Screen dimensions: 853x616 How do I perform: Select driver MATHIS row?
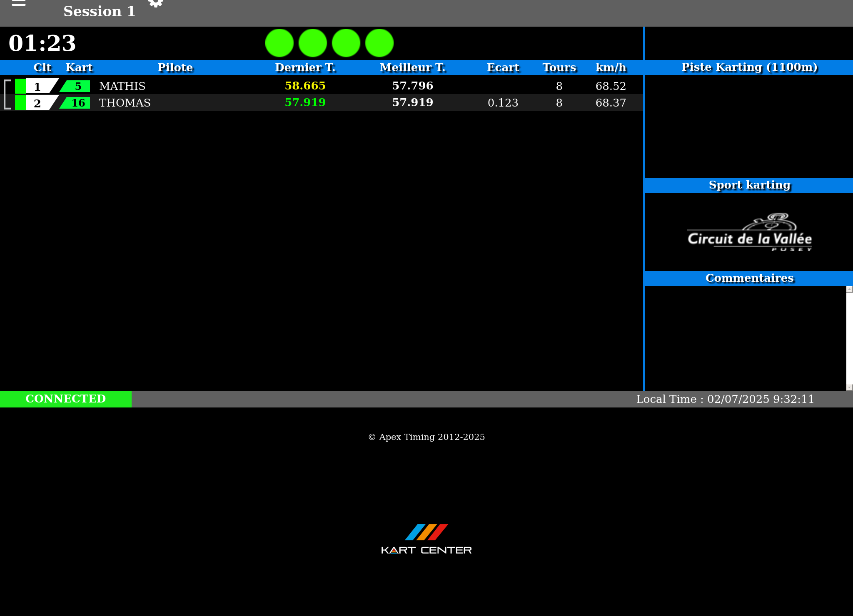[x=122, y=86]
